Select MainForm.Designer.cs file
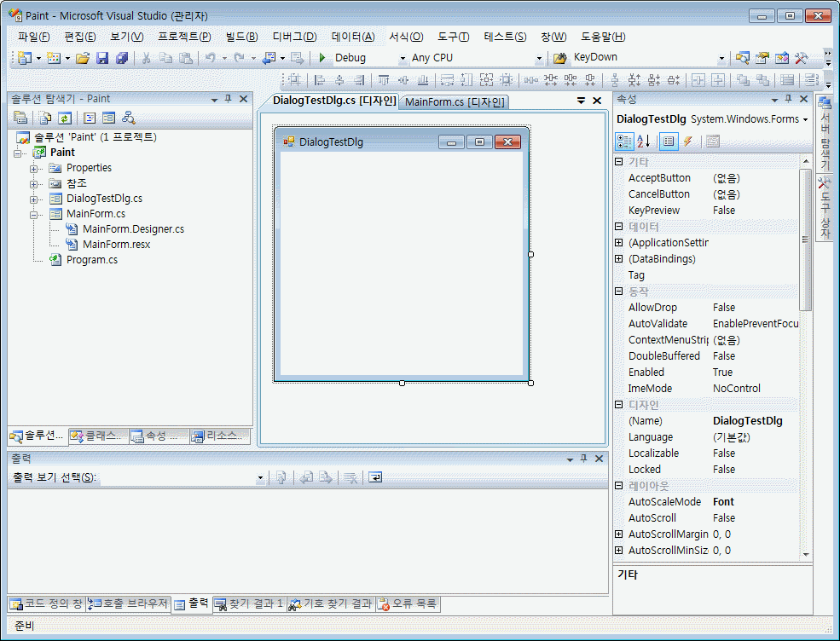 tap(133, 229)
